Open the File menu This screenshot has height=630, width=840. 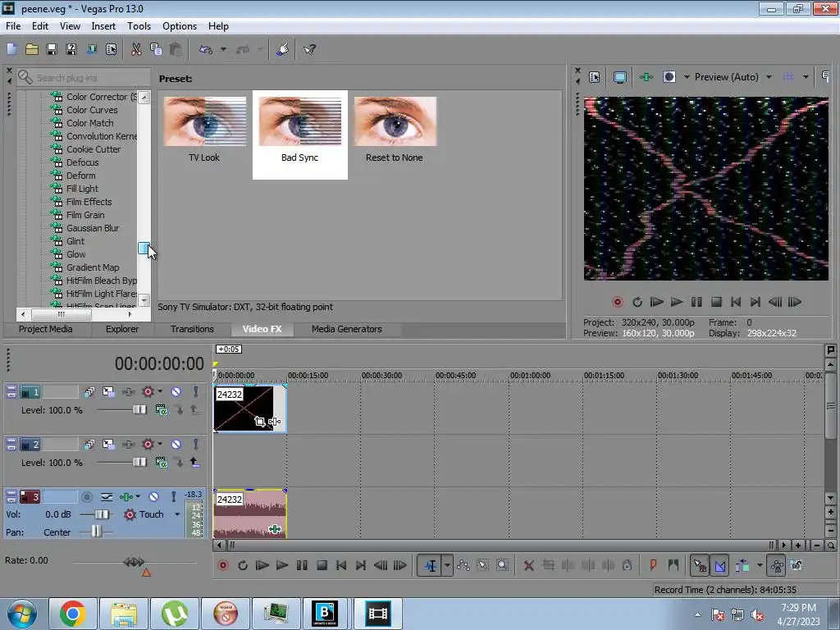tap(13, 25)
